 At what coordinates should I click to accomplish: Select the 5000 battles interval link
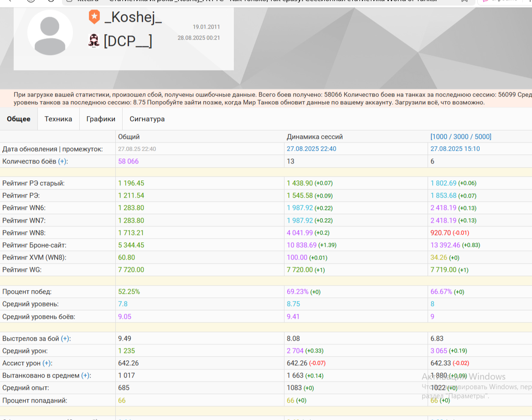coord(482,137)
